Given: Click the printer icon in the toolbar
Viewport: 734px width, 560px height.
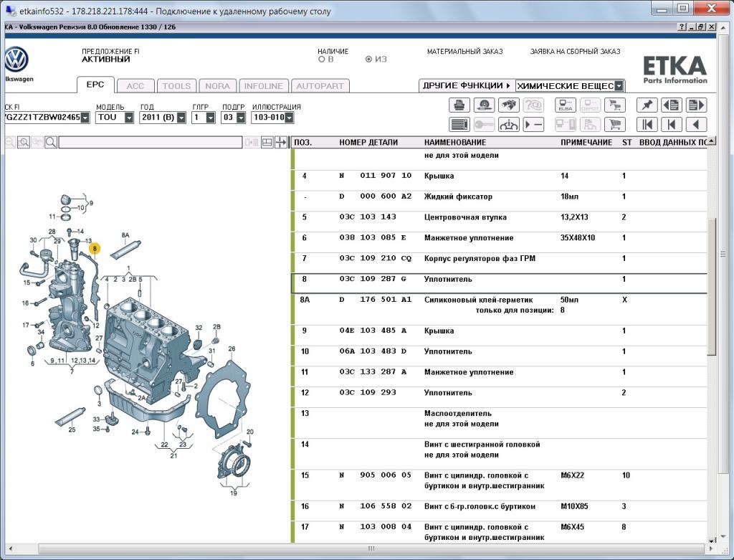Looking at the screenshot, I should (x=459, y=105).
